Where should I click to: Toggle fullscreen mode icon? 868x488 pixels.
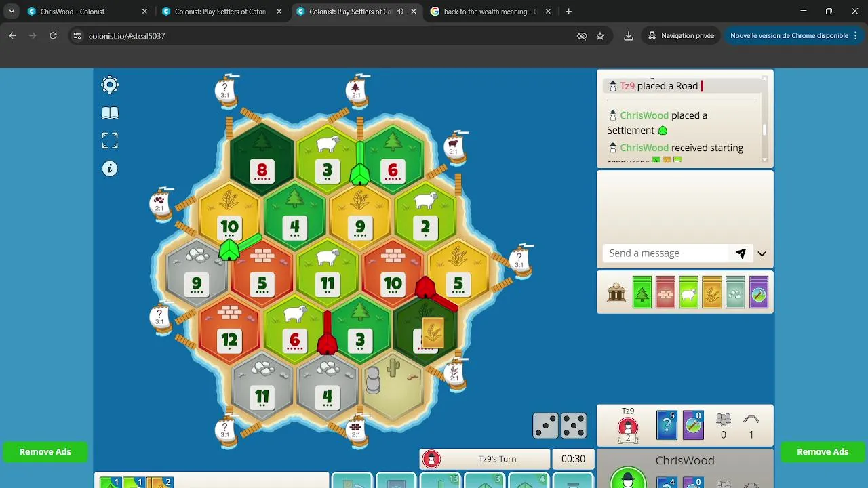(x=110, y=140)
